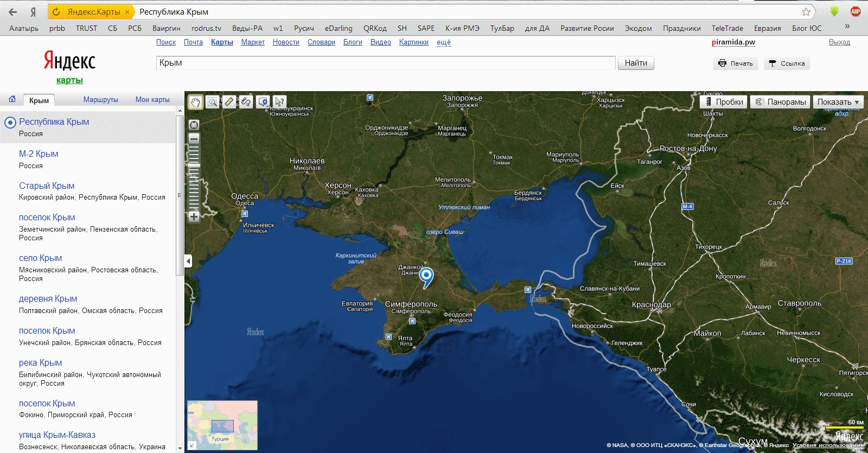The image size is (868, 453).
Task: Click the Печать print button
Action: click(x=736, y=63)
